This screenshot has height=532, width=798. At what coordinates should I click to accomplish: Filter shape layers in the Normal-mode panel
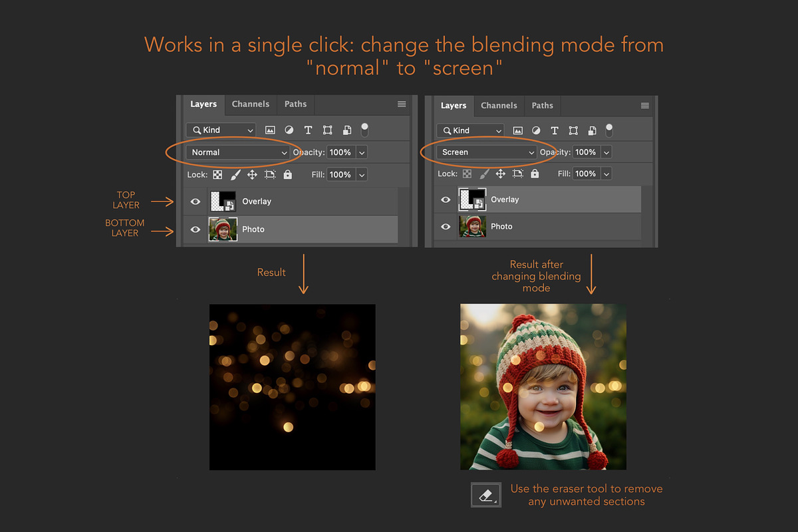(x=327, y=130)
